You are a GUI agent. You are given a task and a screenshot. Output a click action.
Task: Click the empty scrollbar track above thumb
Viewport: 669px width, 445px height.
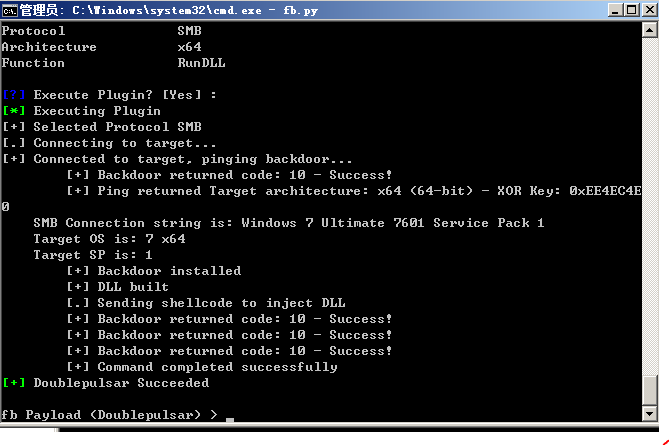649,205
